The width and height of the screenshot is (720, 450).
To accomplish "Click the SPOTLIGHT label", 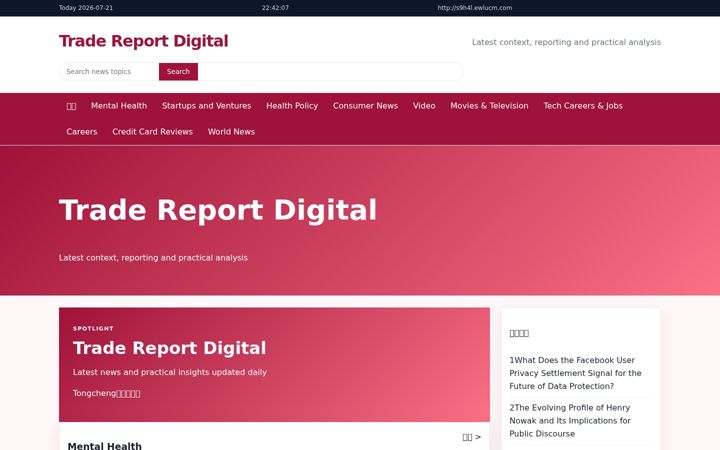I will (93, 328).
